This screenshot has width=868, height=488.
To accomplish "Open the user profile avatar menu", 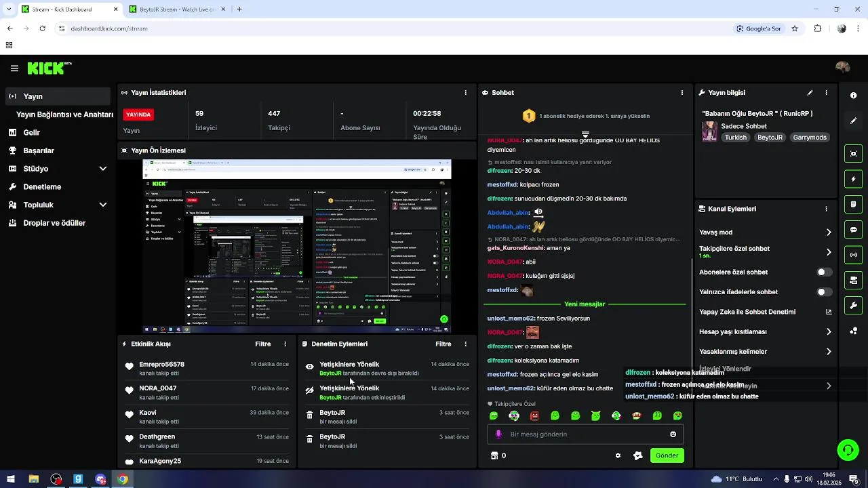I will coord(843,68).
